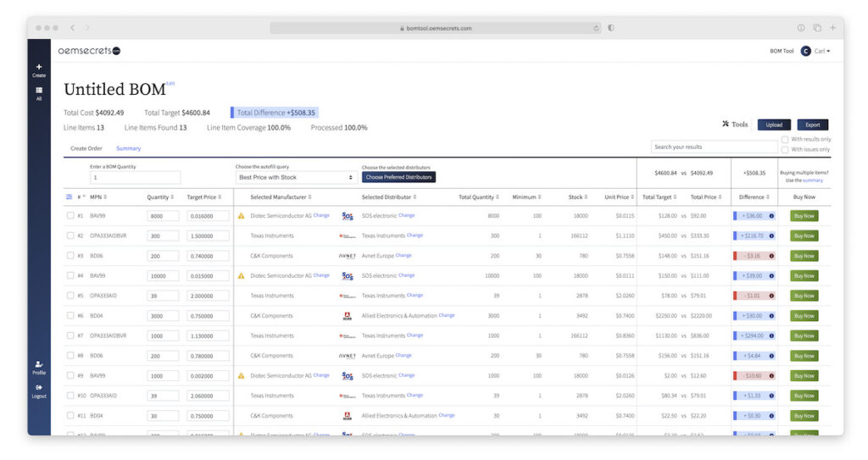Image resolution: width=868 pixels, height=460 pixels.
Task: Select row #3 BD06 checkbox
Action: click(x=70, y=256)
